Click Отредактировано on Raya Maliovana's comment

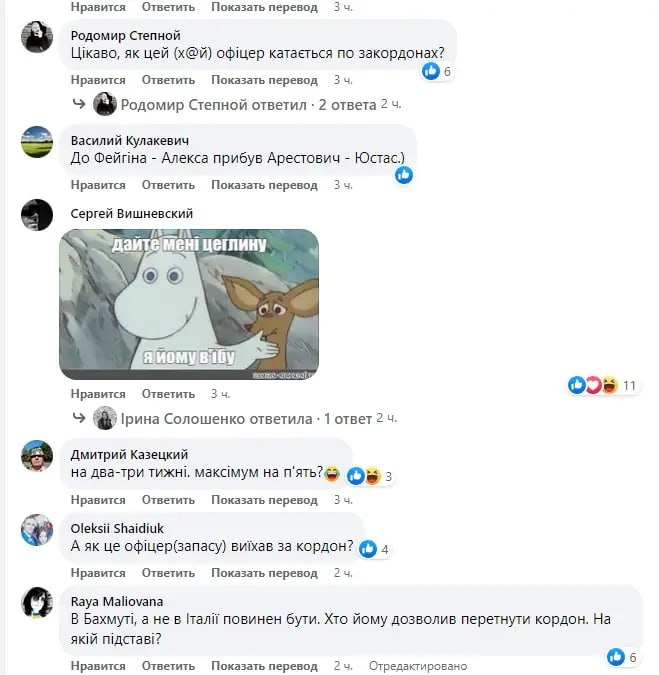(418, 666)
